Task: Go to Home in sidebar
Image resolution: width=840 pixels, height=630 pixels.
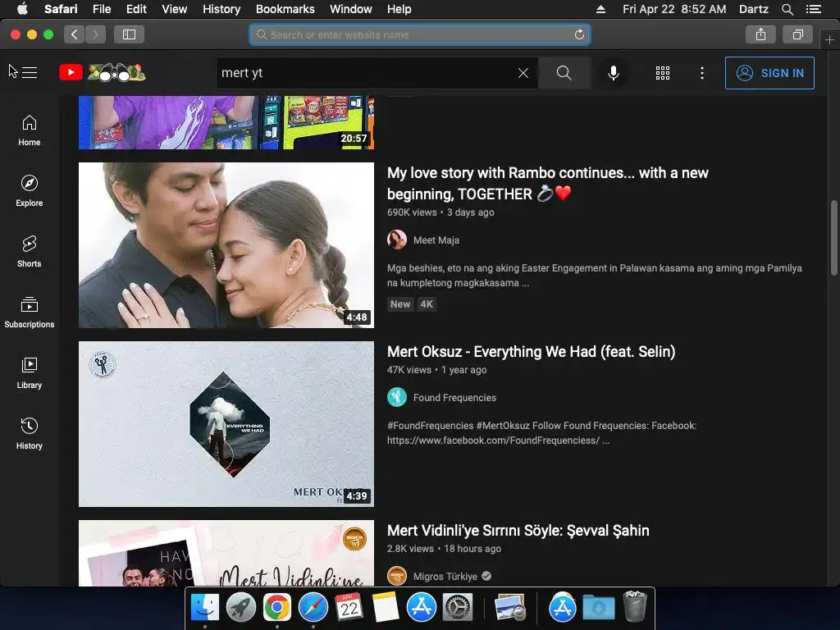Action: (x=29, y=130)
